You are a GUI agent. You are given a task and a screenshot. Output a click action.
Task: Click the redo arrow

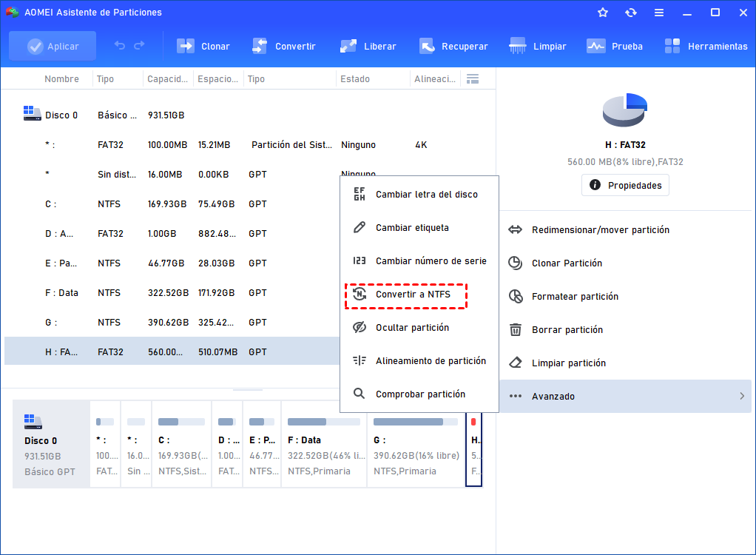tap(140, 46)
